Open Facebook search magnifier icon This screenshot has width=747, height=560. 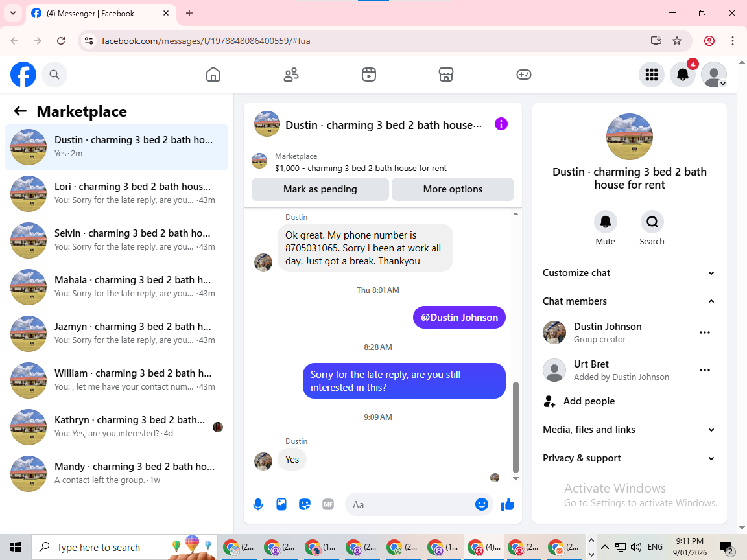[54, 75]
